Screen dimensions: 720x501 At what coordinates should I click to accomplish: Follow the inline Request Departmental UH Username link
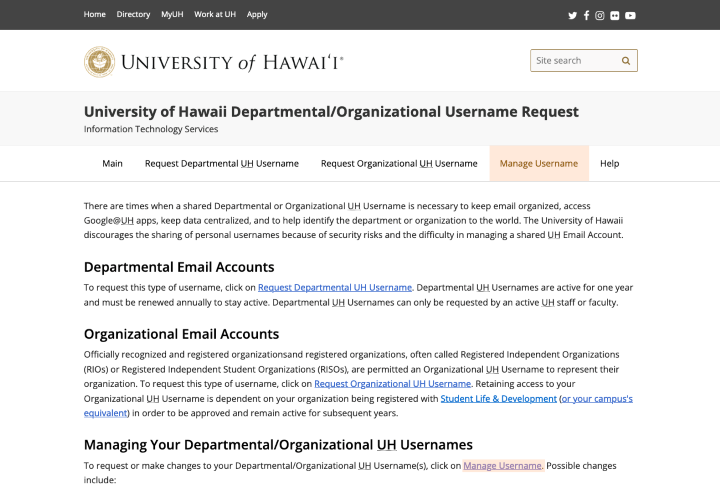click(x=335, y=287)
